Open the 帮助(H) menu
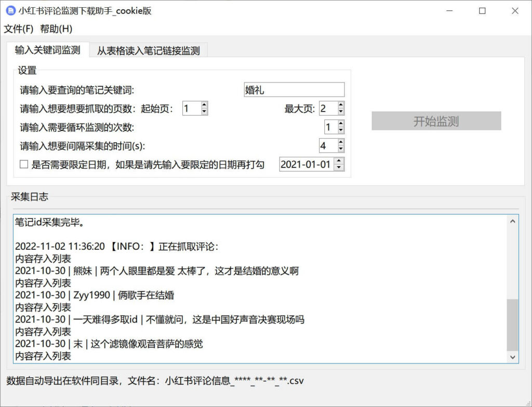The width and height of the screenshot is (532, 407). coord(56,29)
